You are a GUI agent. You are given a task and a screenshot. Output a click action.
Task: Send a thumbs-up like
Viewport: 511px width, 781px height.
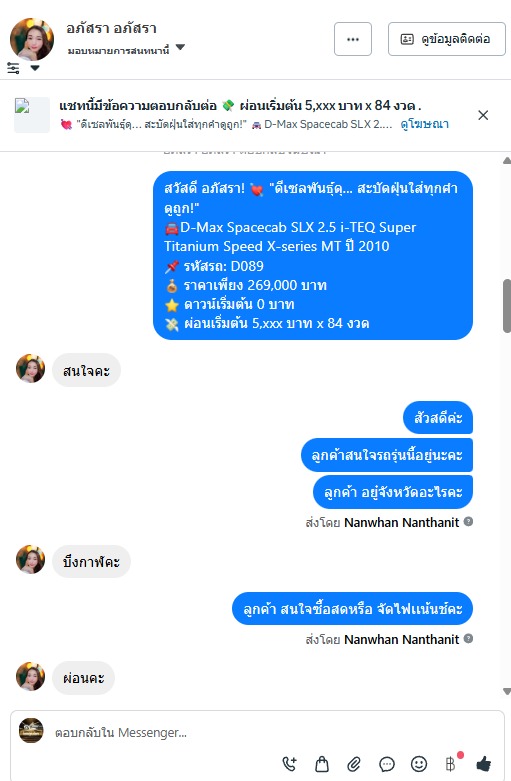click(x=484, y=763)
